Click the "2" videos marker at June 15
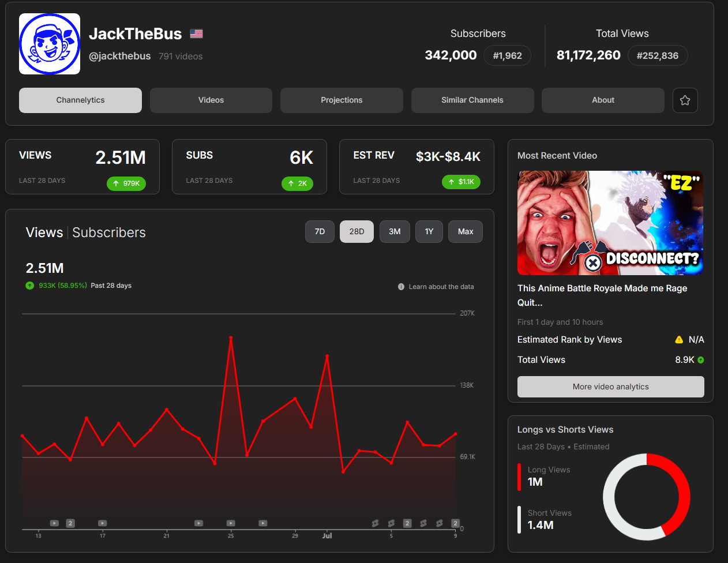Viewport: 728px width, 563px height. tap(70, 523)
